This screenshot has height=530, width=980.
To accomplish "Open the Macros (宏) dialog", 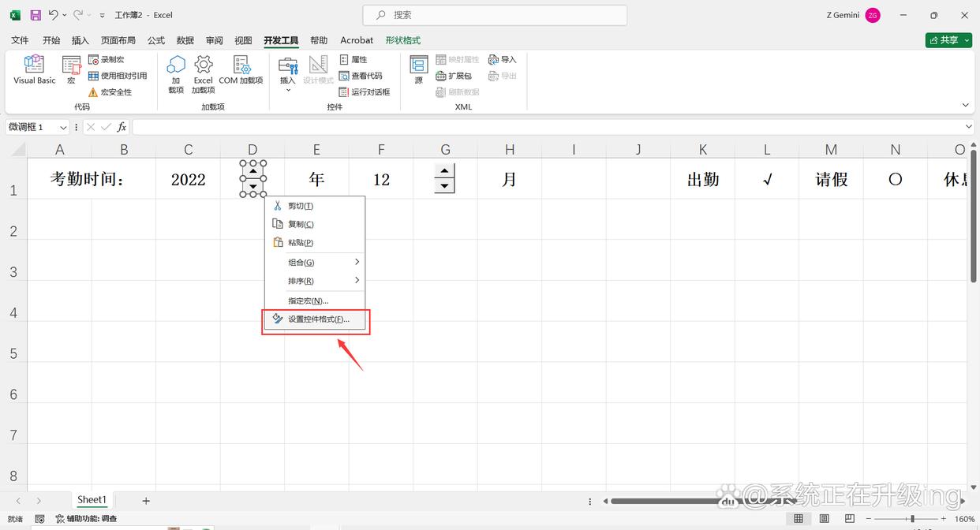I will [x=71, y=69].
